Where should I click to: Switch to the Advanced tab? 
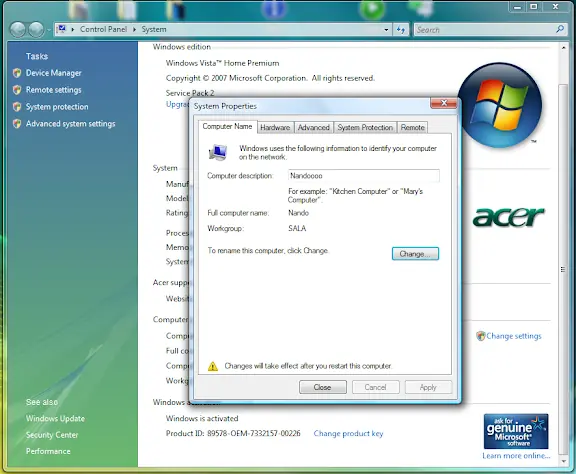313,128
